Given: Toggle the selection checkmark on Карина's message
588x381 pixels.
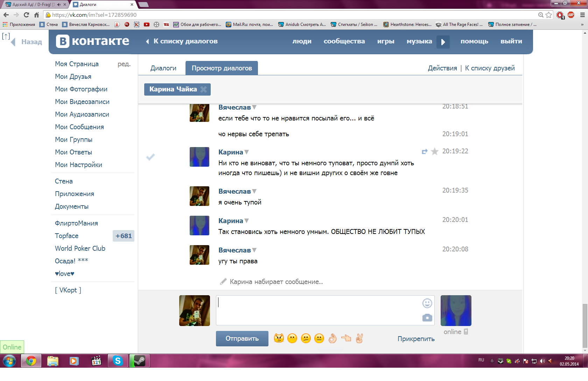Looking at the screenshot, I should 150,157.
